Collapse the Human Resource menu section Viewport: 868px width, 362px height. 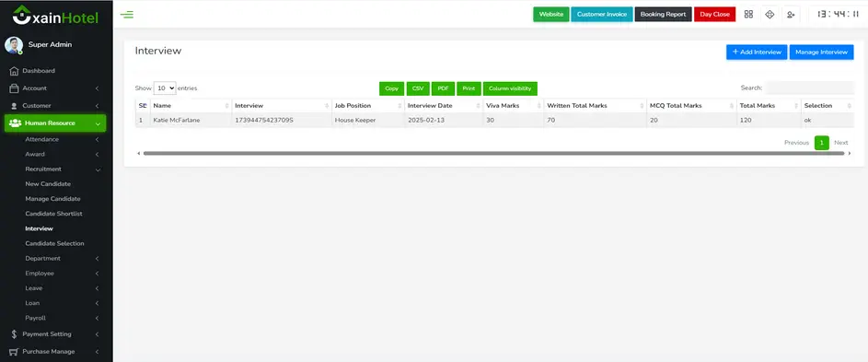pos(55,123)
